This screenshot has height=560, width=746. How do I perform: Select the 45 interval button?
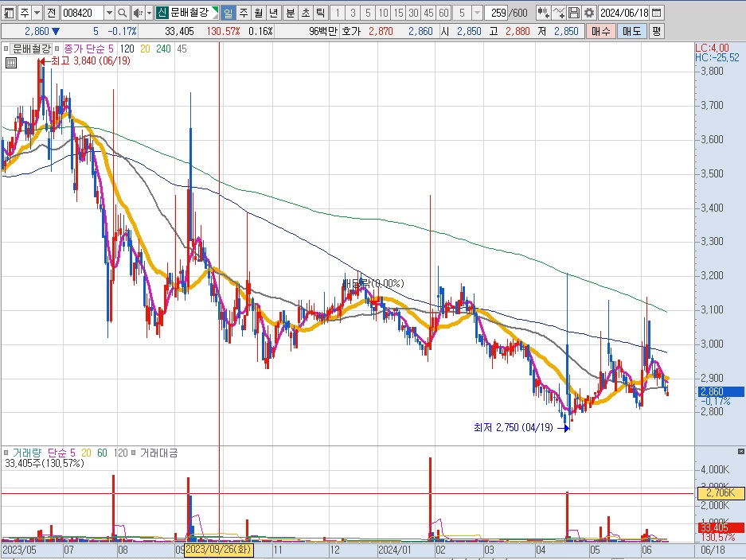428,13
